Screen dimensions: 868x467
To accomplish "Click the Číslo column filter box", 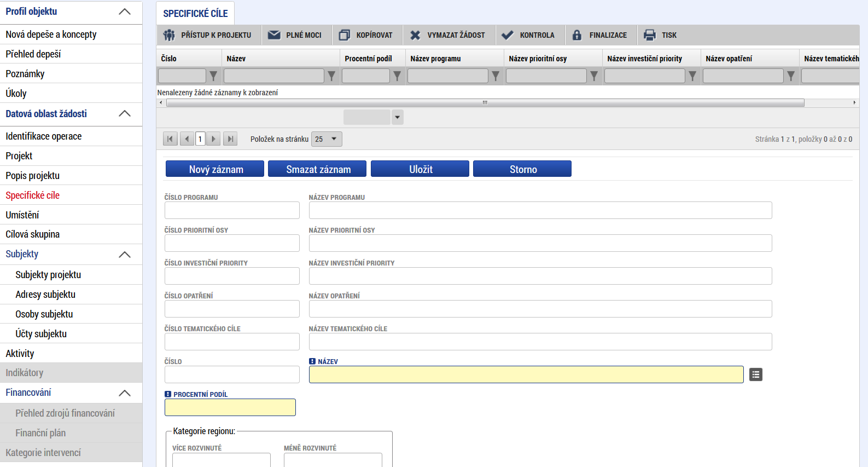I will (182, 76).
